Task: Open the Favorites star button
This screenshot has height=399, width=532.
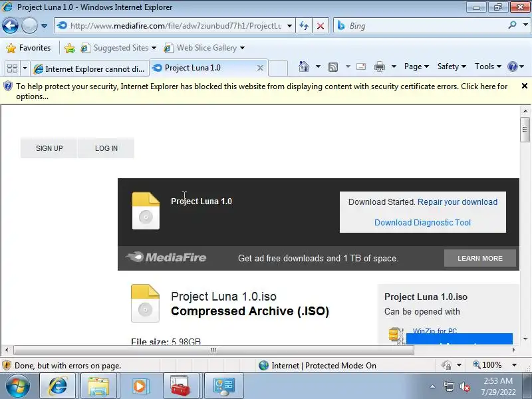Action: [28, 48]
